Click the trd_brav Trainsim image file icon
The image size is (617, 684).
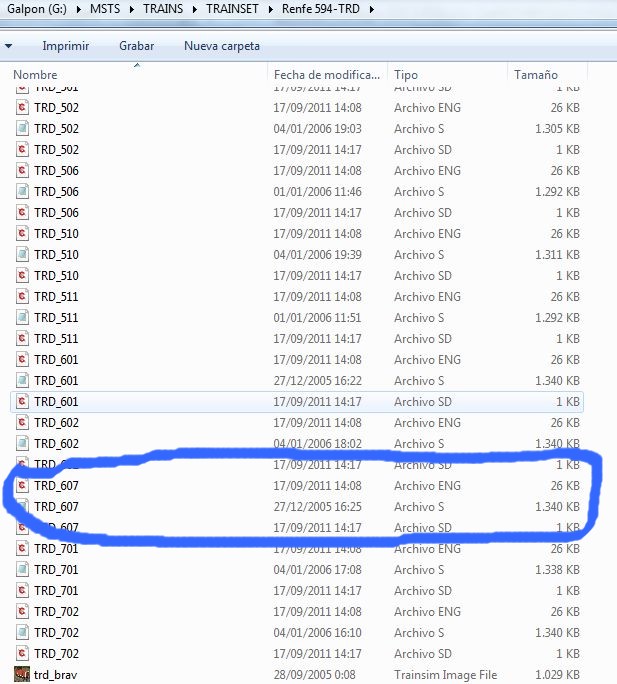(x=22, y=674)
